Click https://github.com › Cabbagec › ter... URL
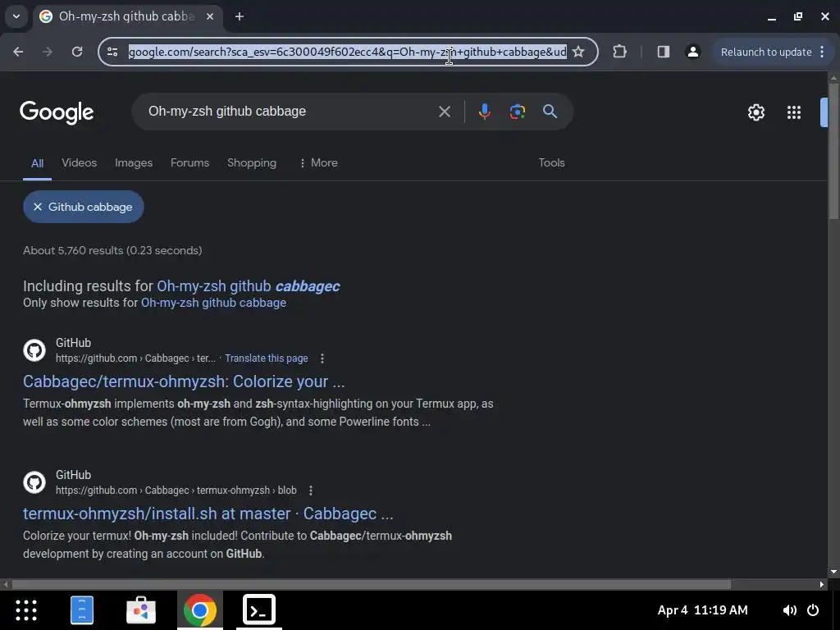Screen dimensions: 840x630 pos(135,358)
